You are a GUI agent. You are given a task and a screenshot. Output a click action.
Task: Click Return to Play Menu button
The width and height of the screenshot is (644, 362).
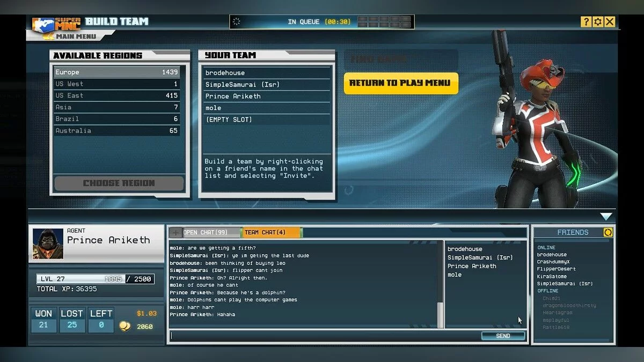pyautogui.click(x=401, y=83)
